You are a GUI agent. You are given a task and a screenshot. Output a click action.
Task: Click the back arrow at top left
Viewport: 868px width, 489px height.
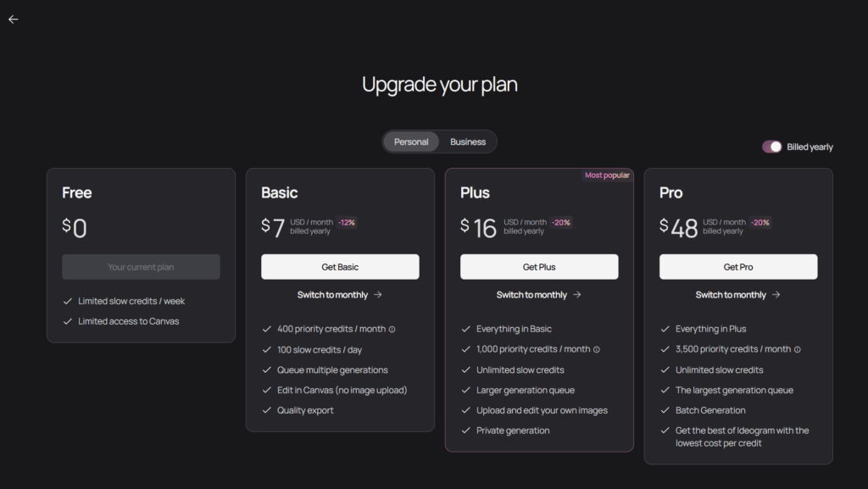[13, 19]
